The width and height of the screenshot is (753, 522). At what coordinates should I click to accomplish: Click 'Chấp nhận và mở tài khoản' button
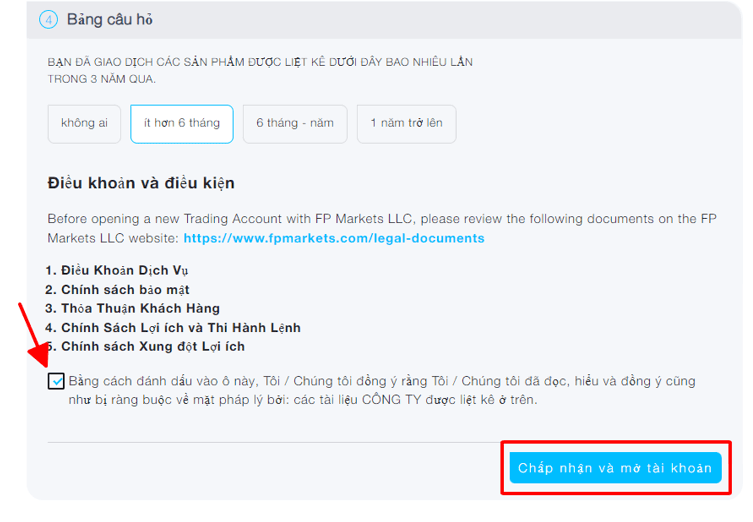(x=615, y=468)
